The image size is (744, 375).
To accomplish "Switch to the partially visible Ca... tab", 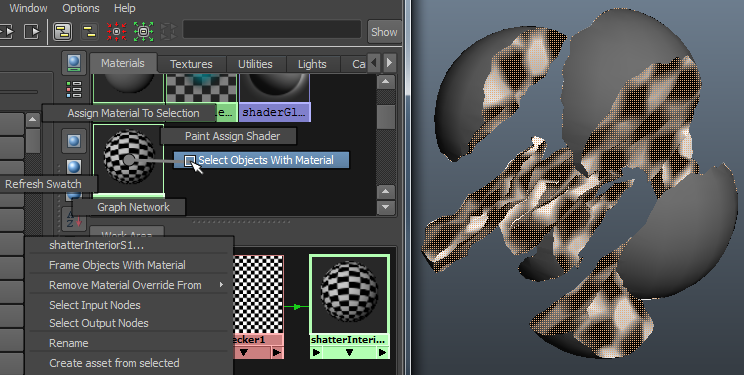I will pos(353,64).
